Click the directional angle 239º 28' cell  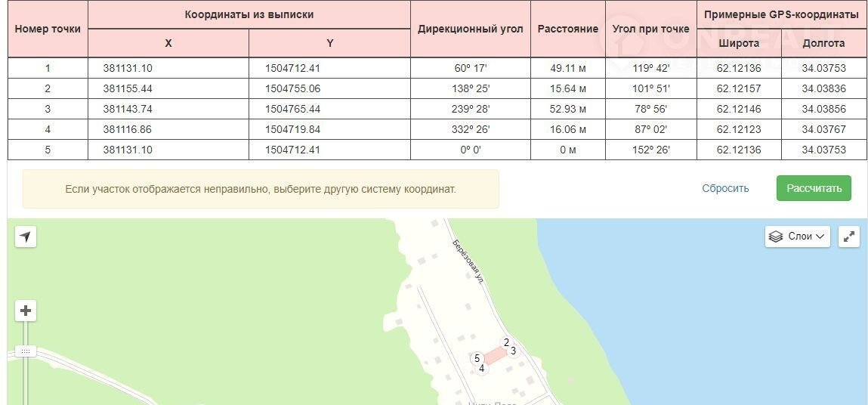[x=470, y=109]
